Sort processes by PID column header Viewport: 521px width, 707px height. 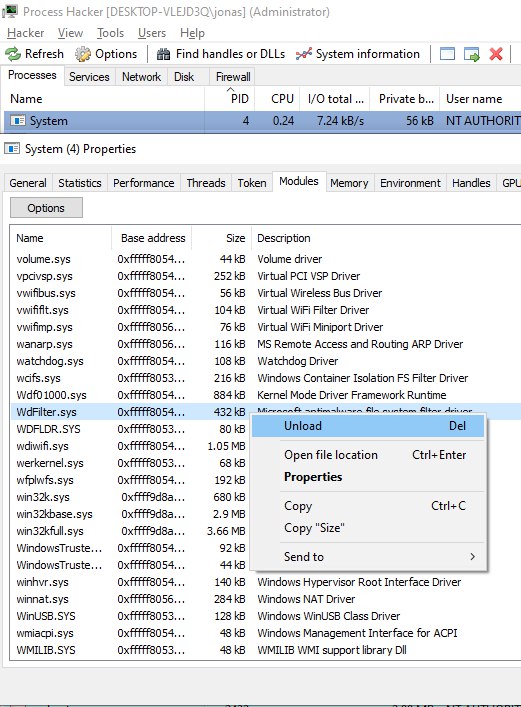point(230,99)
